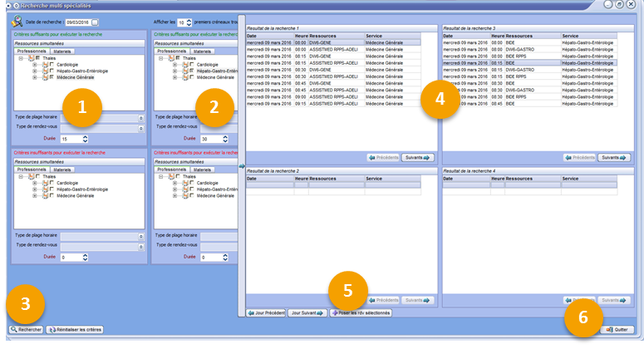Click the Cardiologie node icon in the first criteria tree
Image resolution: width=644 pixels, height=349 pixels.
pyautogui.click(x=47, y=64)
